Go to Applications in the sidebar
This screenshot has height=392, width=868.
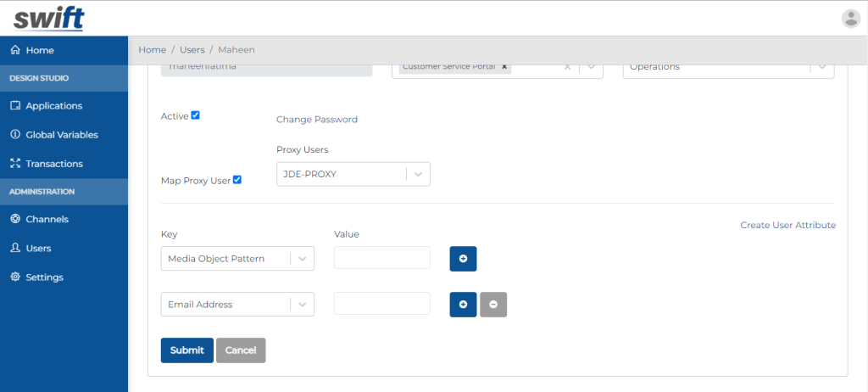click(53, 106)
